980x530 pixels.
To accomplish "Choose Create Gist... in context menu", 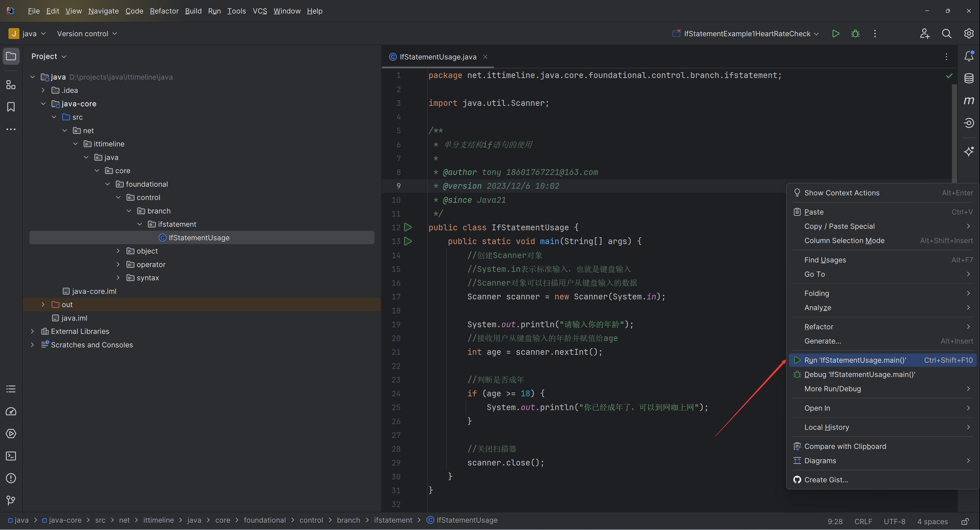I will pyautogui.click(x=883, y=479).
